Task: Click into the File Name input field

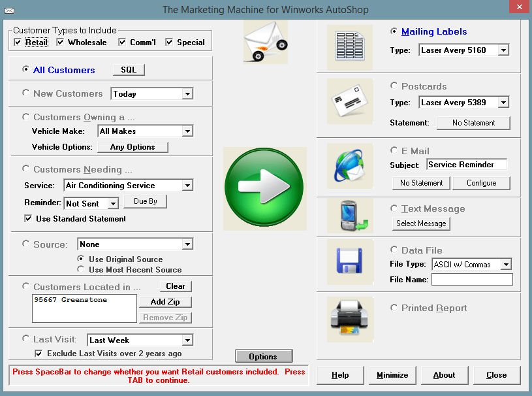Action: [472, 280]
